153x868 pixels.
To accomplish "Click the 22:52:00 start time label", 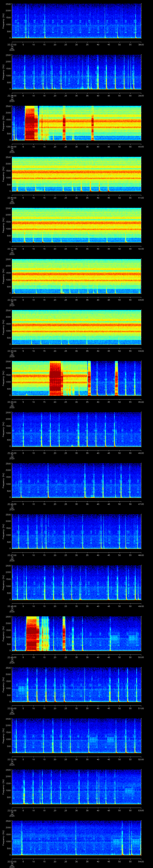I will click(12, 810).
